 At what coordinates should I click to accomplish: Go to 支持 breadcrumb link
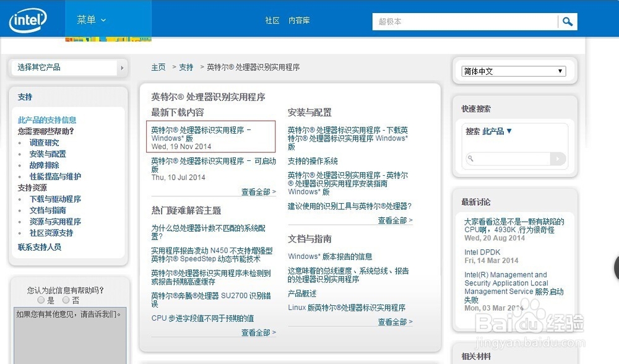pos(186,67)
